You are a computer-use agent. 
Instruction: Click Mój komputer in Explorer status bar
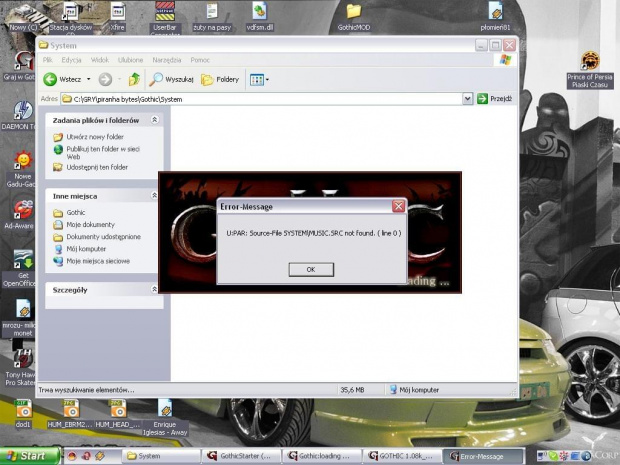[414, 390]
